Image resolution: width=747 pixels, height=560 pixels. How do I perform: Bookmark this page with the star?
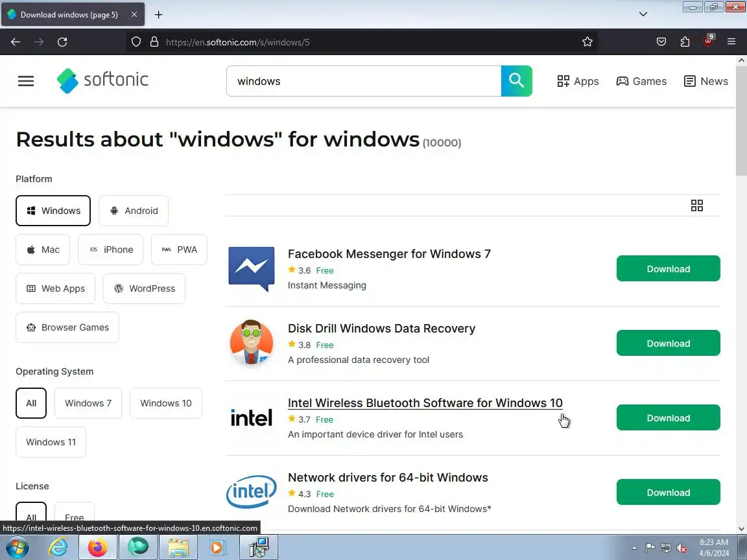(x=587, y=42)
